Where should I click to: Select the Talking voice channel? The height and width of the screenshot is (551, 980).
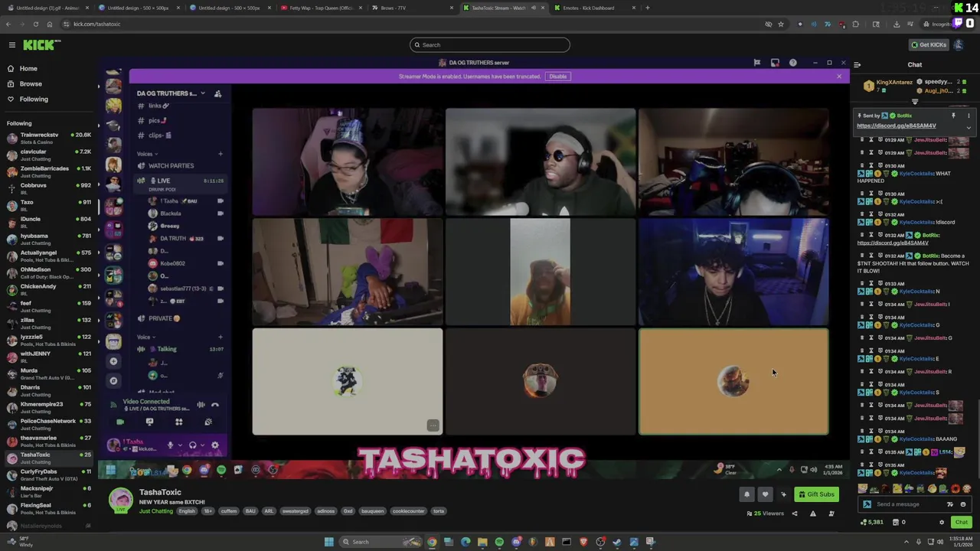tap(179, 349)
